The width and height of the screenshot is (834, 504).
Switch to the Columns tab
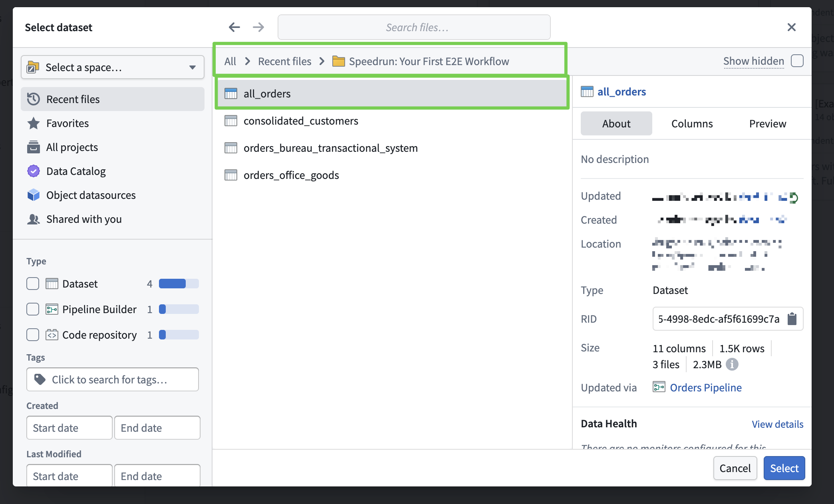point(692,123)
